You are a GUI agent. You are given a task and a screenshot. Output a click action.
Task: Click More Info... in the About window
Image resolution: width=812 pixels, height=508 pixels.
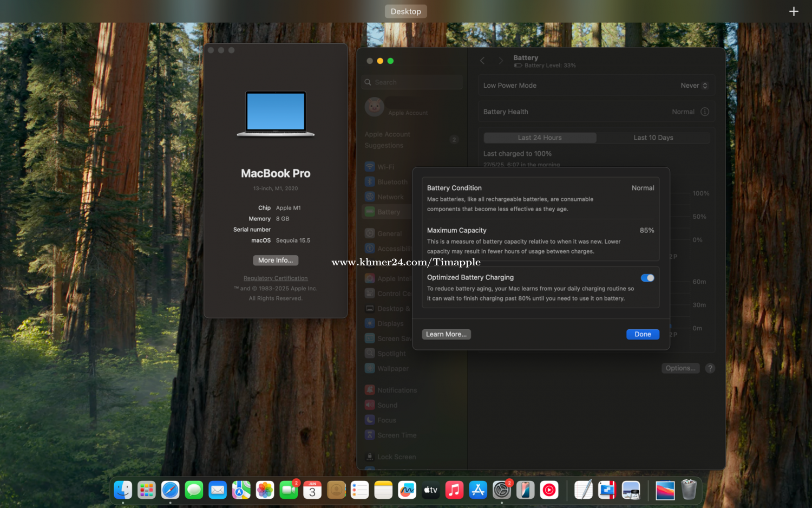pos(276,260)
